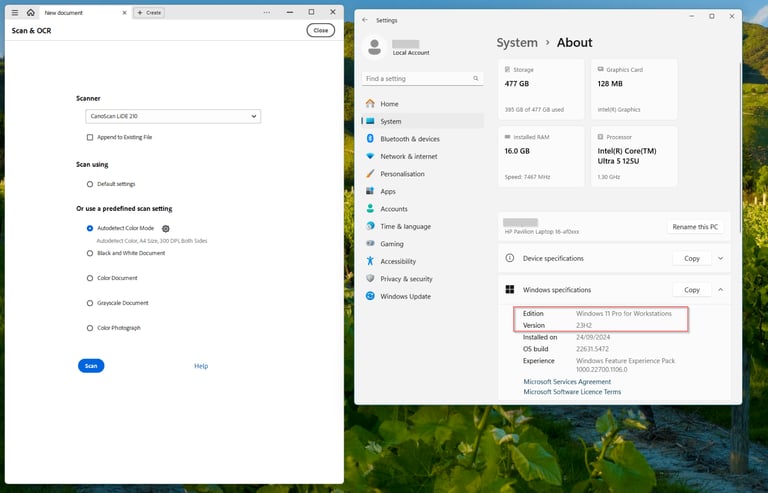Image resolution: width=768 pixels, height=493 pixels.
Task: Click the Windows logo beside Windows specifications
Action: click(510, 290)
